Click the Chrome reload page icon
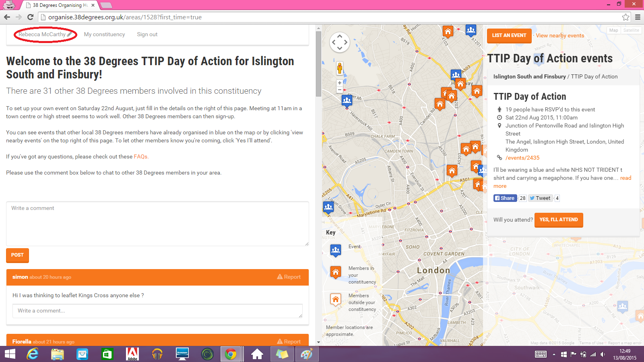 coord(30,17)
